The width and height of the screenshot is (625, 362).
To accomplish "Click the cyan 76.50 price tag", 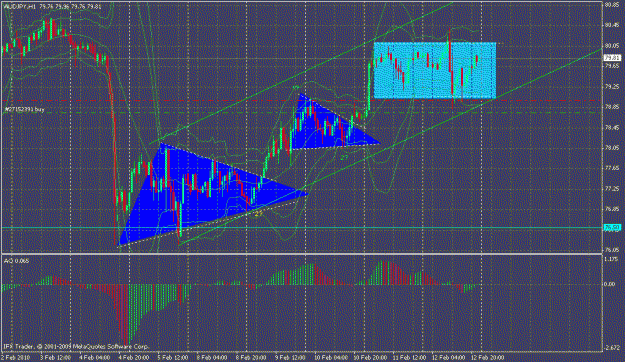I will pyautogui.click(x=612, y=228).
